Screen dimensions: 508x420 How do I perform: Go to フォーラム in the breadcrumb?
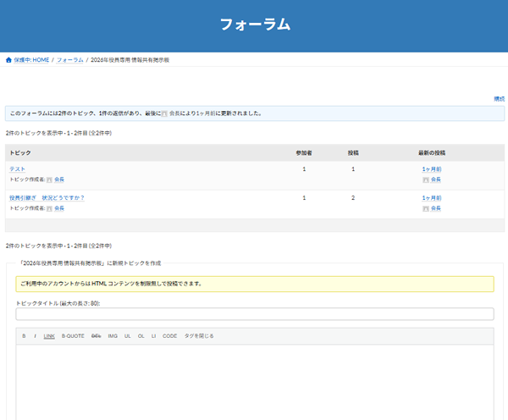point(70,60)
